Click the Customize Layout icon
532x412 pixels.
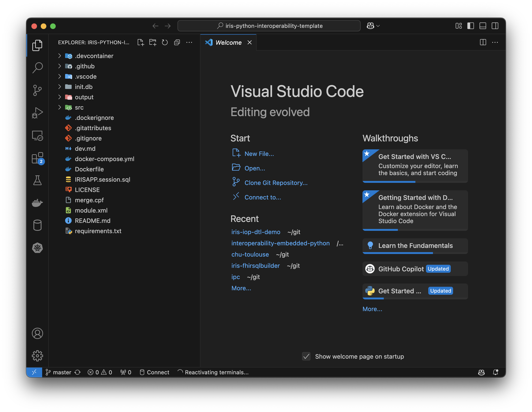click(x=459, y=26)
